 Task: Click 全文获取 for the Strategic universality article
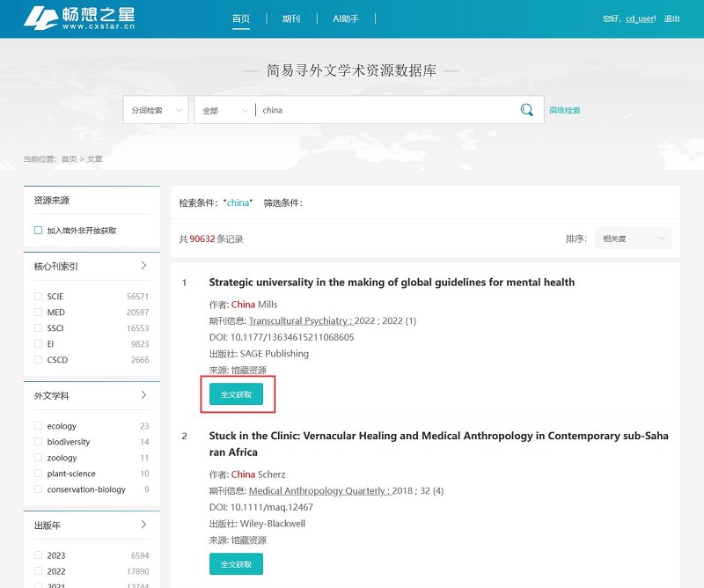pos(236,394)
